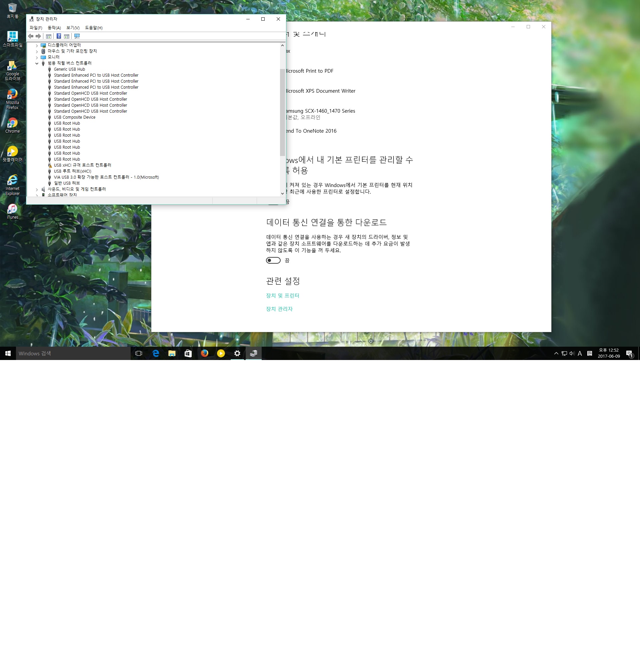Open File Explorer from the taskbar
This screenshot has height=672, width=640.
pos(172,353)
